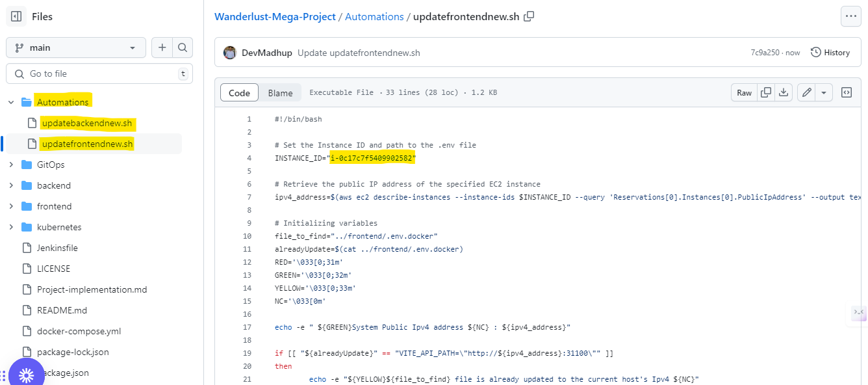Collapse the Automations folder
The width and height of the screenshot is (868, 385).
(11, 102)
